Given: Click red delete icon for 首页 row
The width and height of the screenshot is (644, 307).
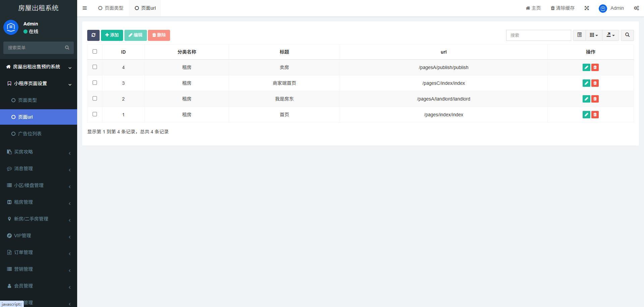Looking at the screenshot, I should pyautogui.click(x=595, y=115).
